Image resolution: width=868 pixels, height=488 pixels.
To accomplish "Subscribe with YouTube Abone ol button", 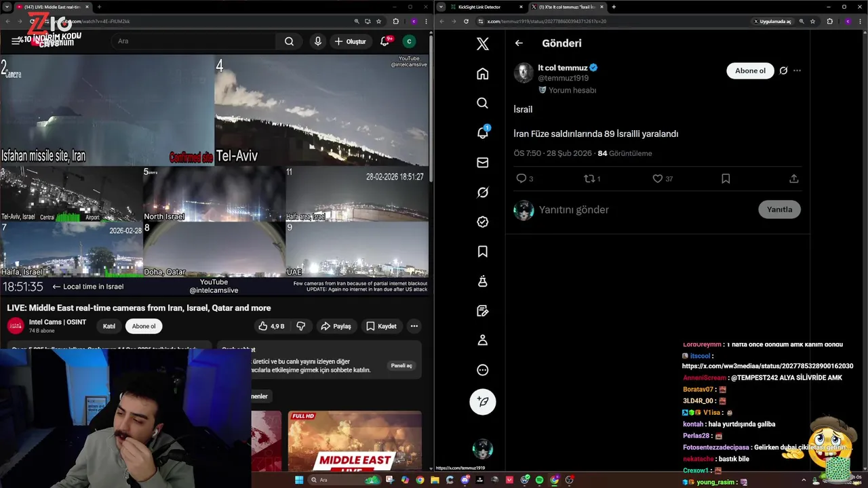I will (144, 326).
